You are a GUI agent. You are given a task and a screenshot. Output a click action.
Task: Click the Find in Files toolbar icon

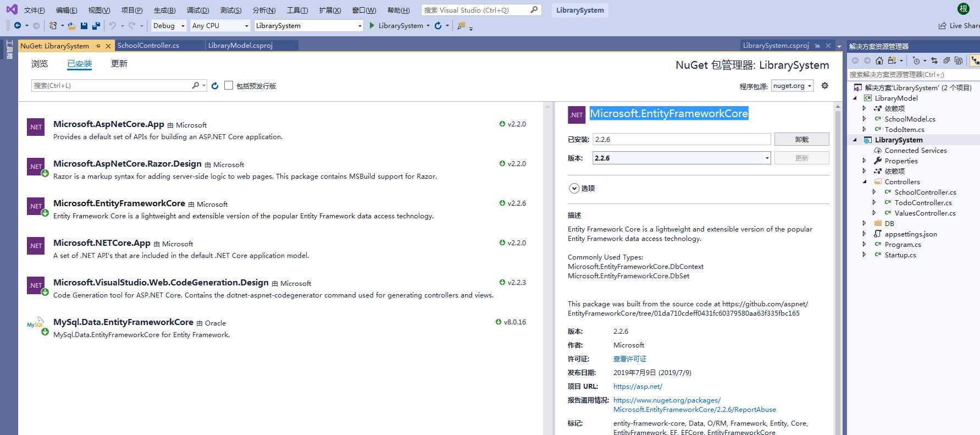pos(461,25)
